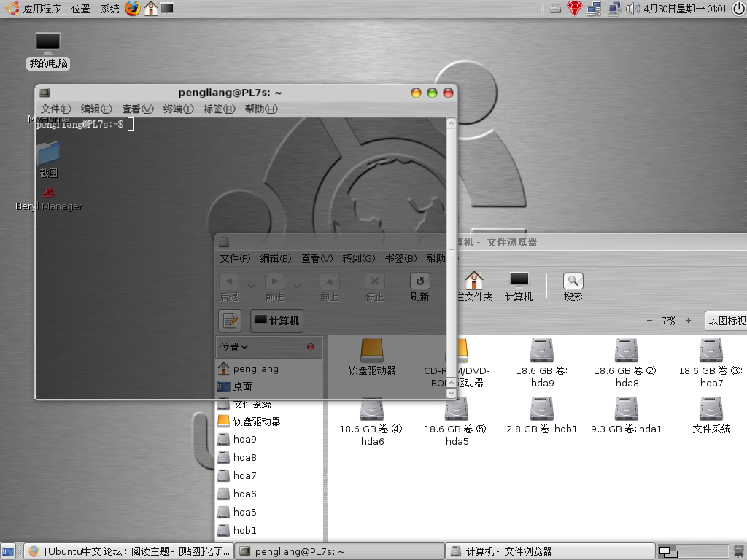
Task: Open terminal 帮助 menu
Action: click(261, 109)
